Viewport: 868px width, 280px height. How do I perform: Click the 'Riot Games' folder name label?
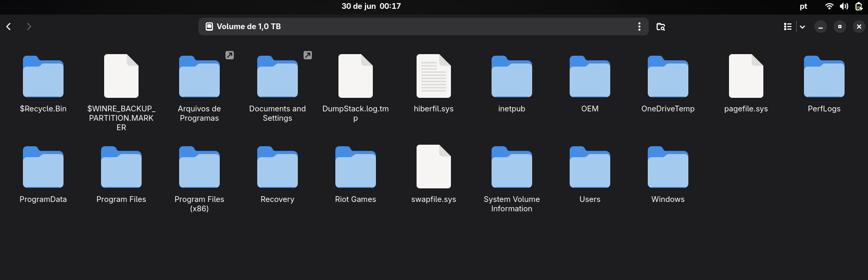point(356,199)
